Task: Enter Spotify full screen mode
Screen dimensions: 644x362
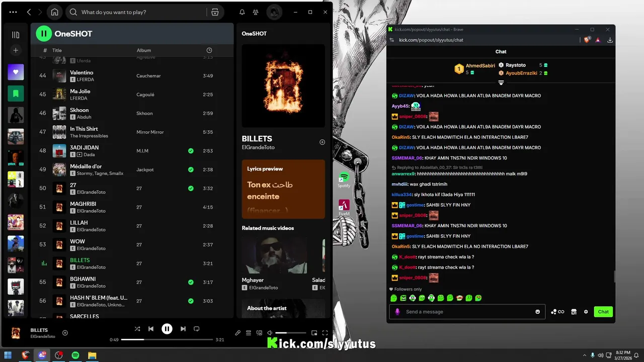Action: coord(325,333)
